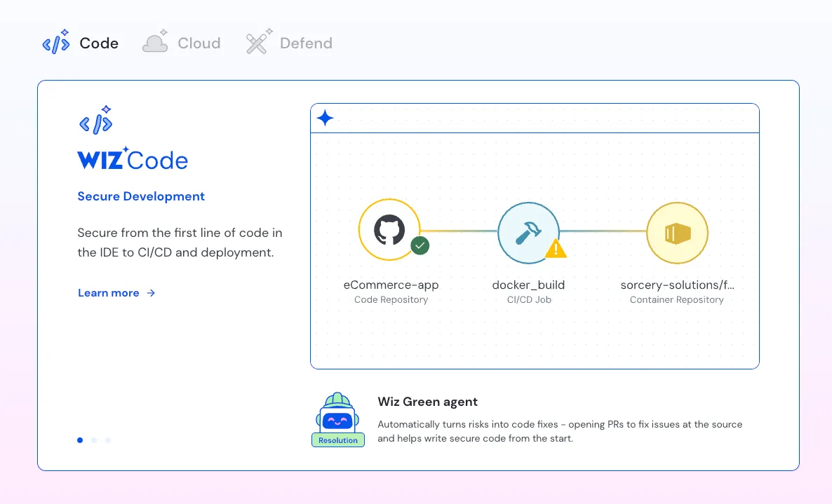Click the blue sparkle star icon
The image size is (832, 504).
[325, 118]
